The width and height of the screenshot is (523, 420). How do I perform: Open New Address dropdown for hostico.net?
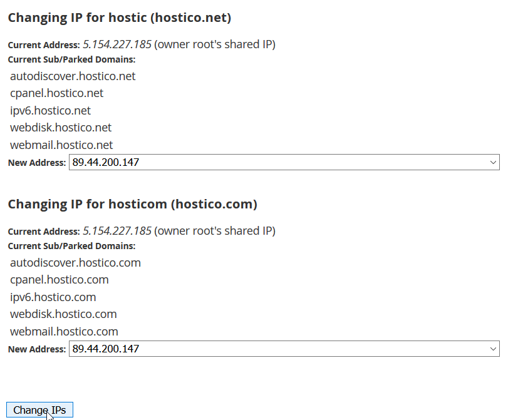pyautogui.click(x=284, y=162)
